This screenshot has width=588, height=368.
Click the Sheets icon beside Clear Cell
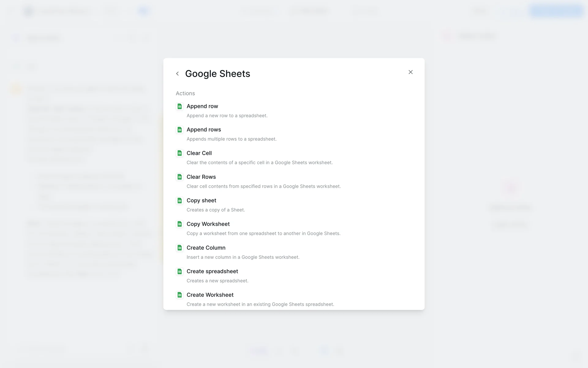point(180,153)
